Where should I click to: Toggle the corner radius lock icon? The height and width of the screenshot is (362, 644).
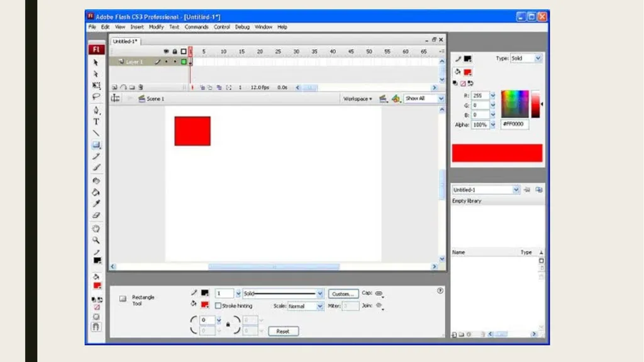(x=228, y=325)
